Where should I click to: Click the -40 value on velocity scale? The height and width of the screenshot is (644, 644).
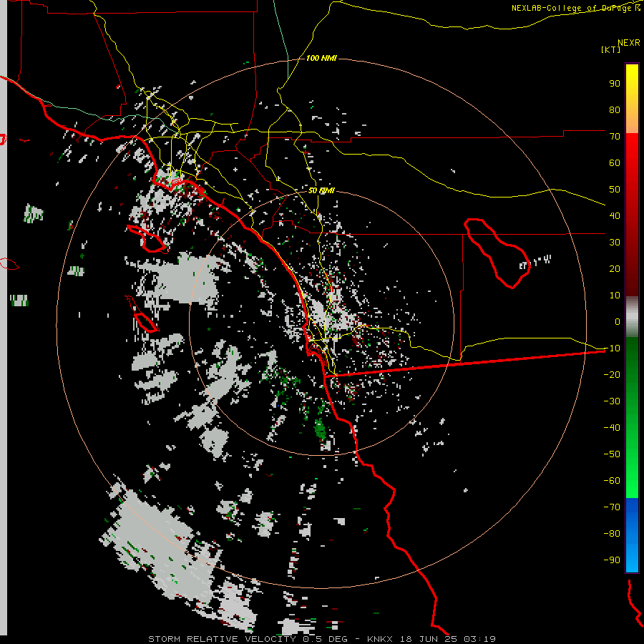(x=612, y=428)
